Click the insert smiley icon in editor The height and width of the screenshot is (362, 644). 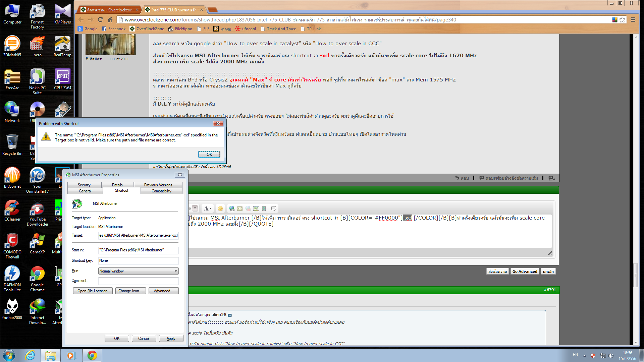click(x=220, y=208)
